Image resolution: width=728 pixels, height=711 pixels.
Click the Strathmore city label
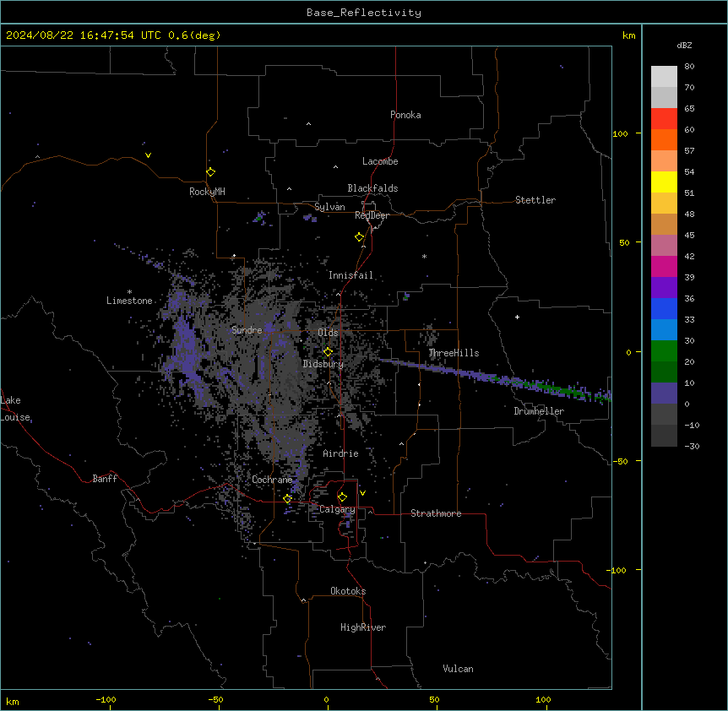click(x=436, y=513)
